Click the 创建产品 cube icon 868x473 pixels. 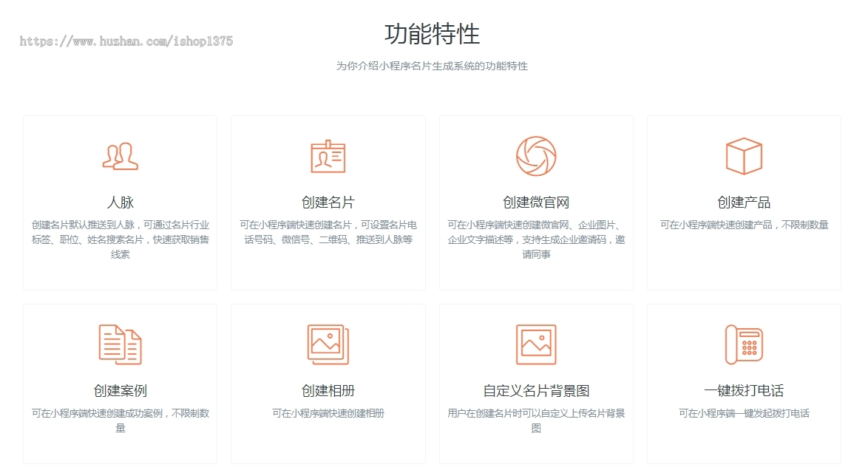(744, 156)
